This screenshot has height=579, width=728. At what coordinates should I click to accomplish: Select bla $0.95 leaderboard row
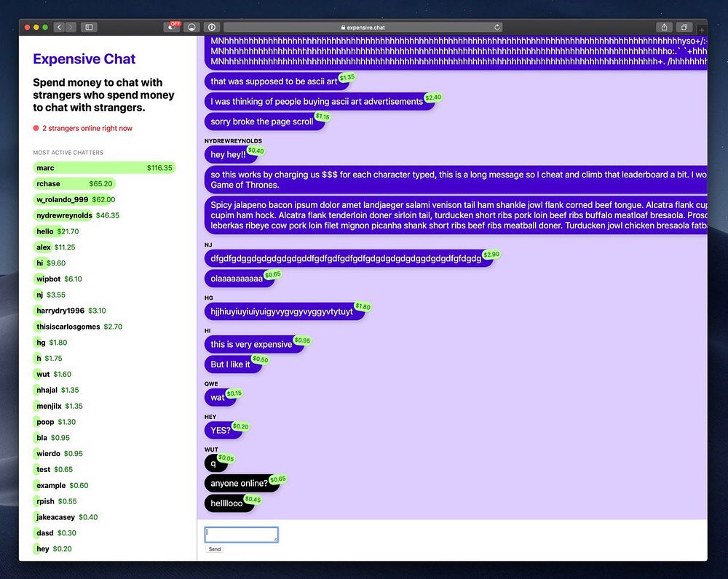[52, 437]
